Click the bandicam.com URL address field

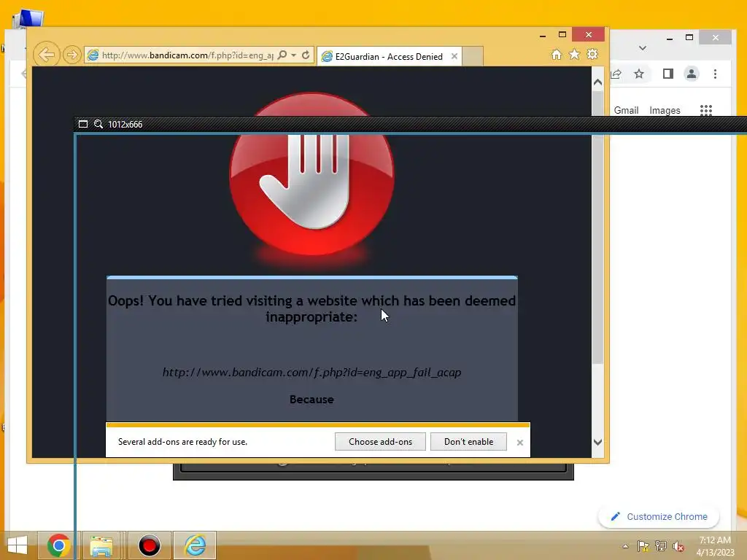click(x=187, y=55)
